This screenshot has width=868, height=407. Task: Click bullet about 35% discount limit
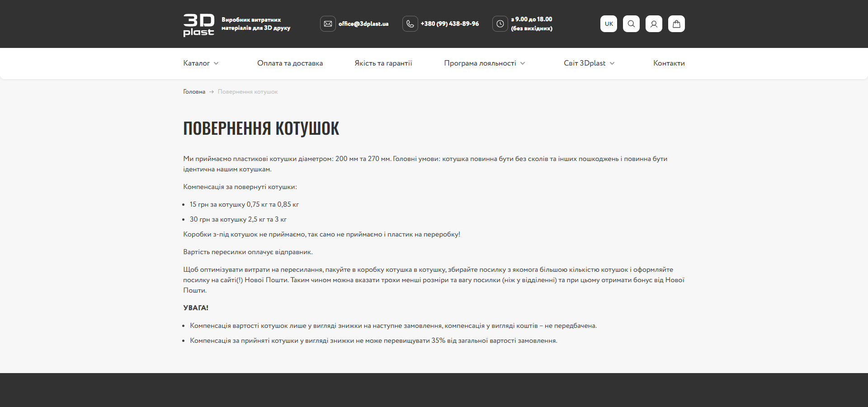[x=373, y=341]
